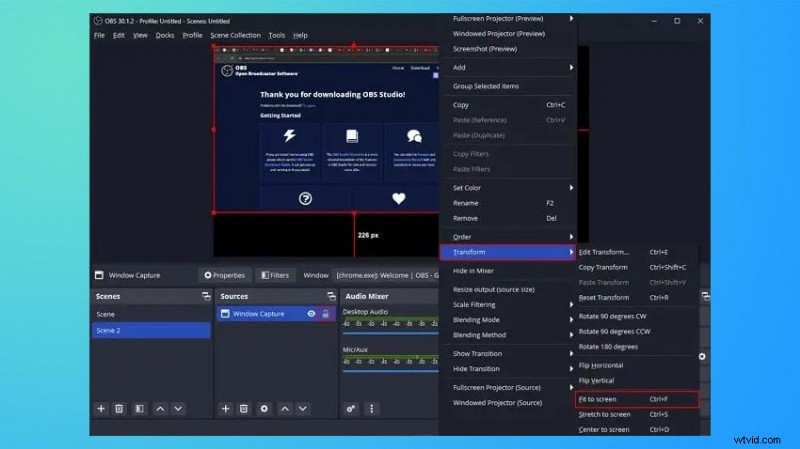Viewport: 800px width, 449px height.
Task: Click the question mark Help icon in the preview
Action: tap(305, 198)
